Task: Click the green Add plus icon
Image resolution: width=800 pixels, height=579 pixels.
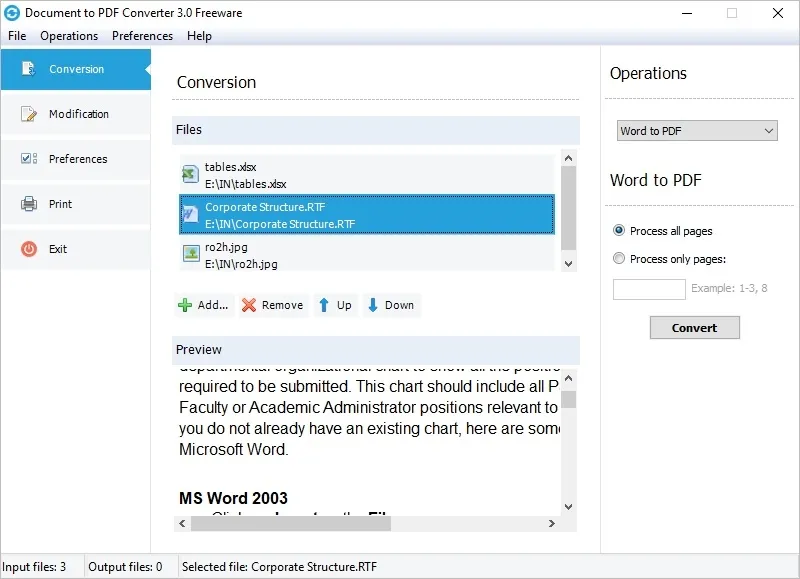Action: (186, 305)
